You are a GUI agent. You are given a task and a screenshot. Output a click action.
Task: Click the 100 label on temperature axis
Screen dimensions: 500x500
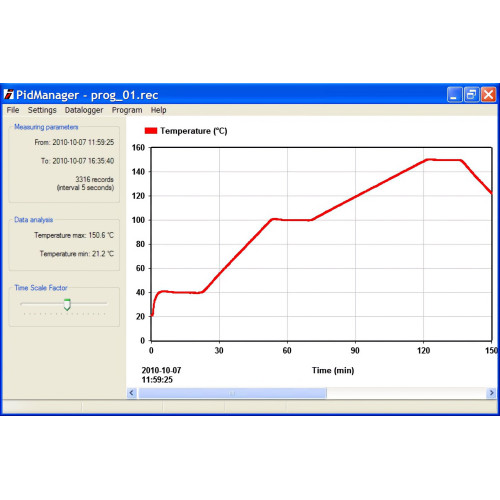[x=138, y=220]
